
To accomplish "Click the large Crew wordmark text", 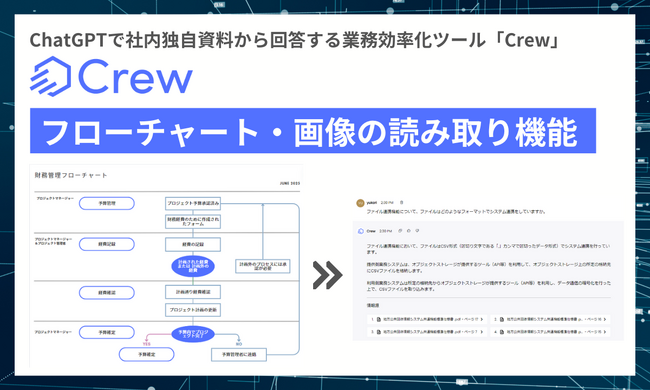I will coord(135,77).
